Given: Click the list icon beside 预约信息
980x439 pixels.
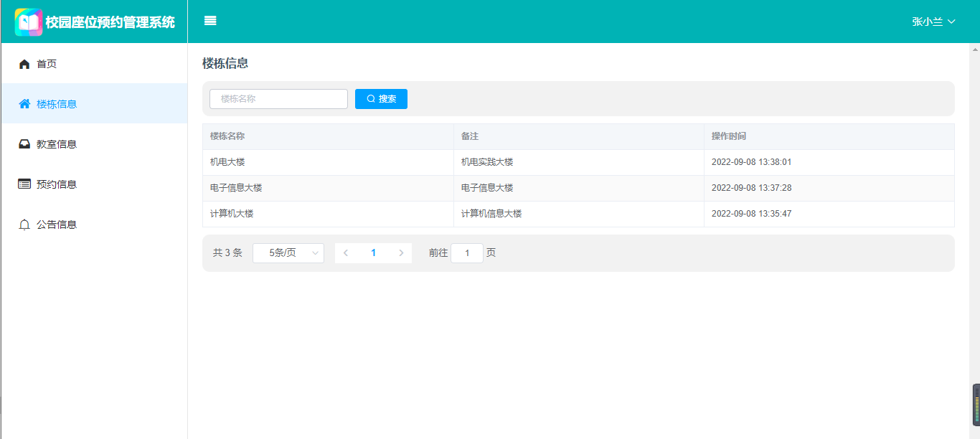Looking at the screenshot, I should pos(24,184).
